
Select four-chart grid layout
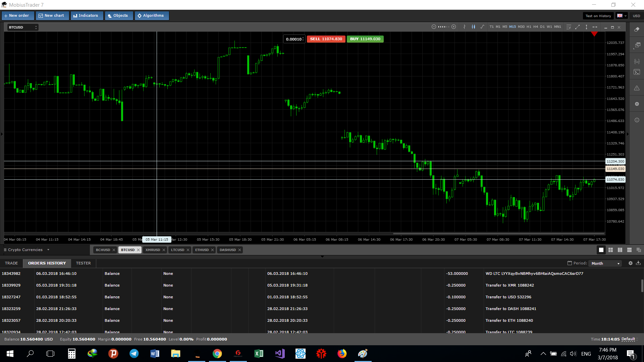coord(610,250)
